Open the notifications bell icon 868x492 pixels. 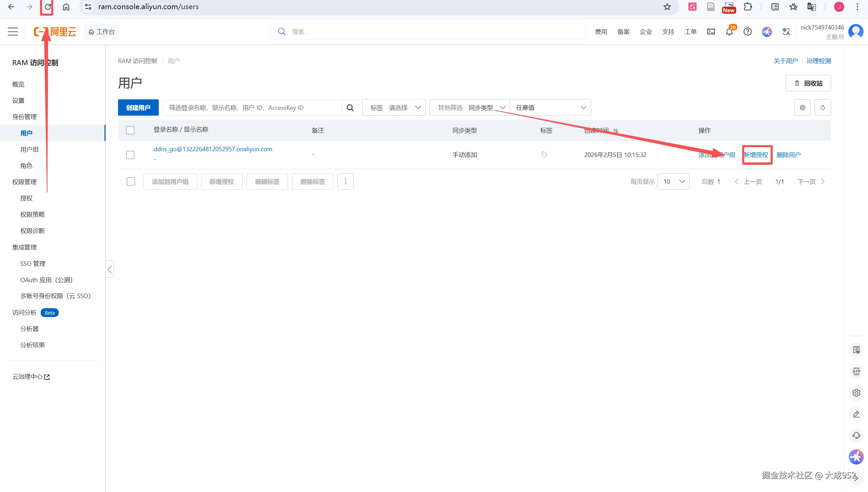pos(729,32)
